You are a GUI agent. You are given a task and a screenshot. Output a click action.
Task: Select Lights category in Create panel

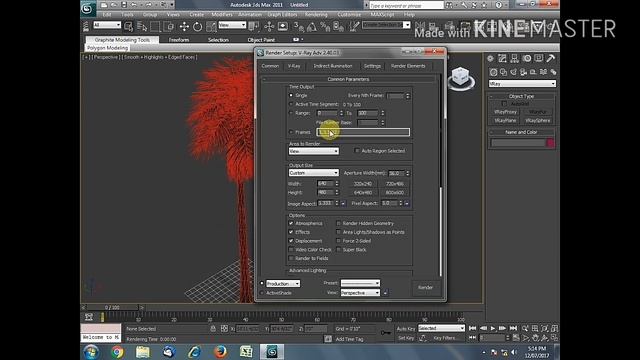513,72
